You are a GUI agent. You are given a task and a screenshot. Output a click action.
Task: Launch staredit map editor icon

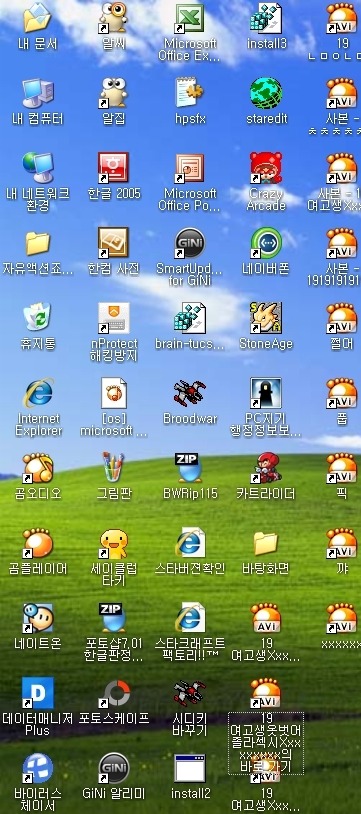[x=266, y=93]
